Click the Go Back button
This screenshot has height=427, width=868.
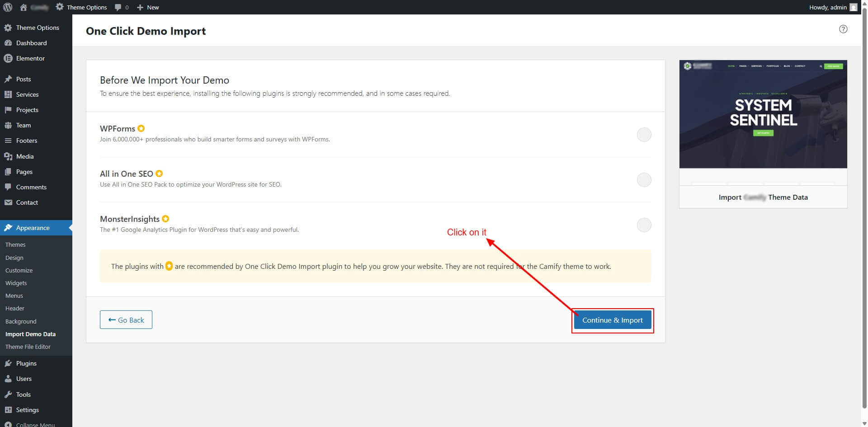126,320
